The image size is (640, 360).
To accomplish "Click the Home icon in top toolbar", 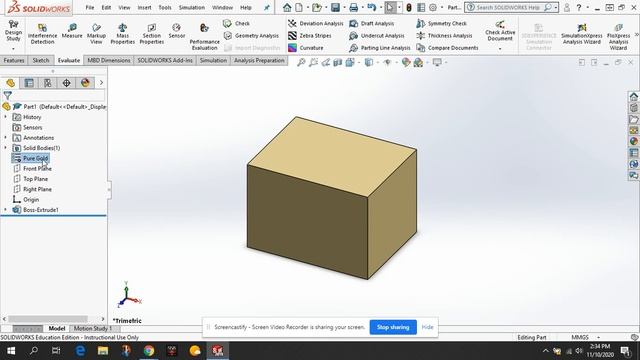I will 287,7.
